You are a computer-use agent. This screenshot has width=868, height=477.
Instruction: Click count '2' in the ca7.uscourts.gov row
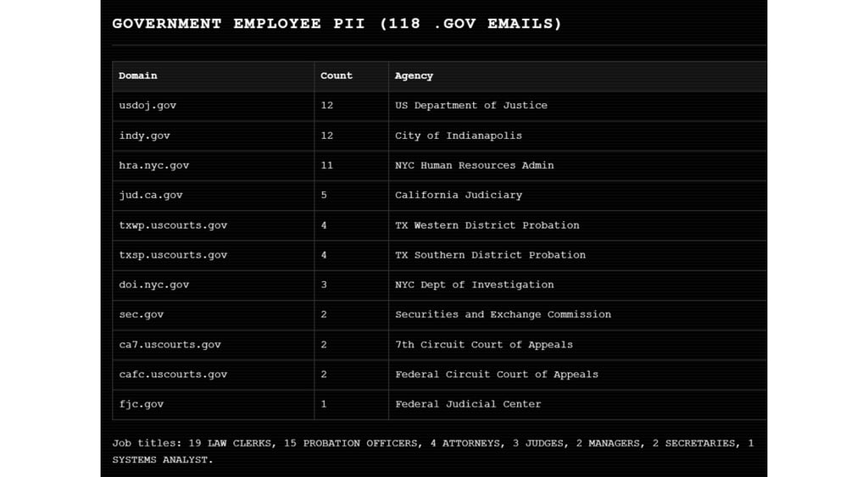click(351, 345)
